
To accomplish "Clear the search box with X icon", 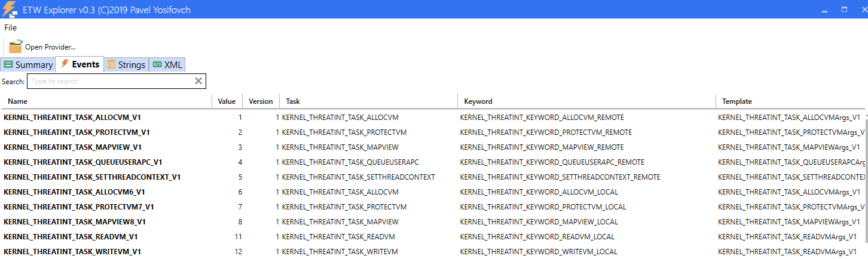I will tap(198, 81).
